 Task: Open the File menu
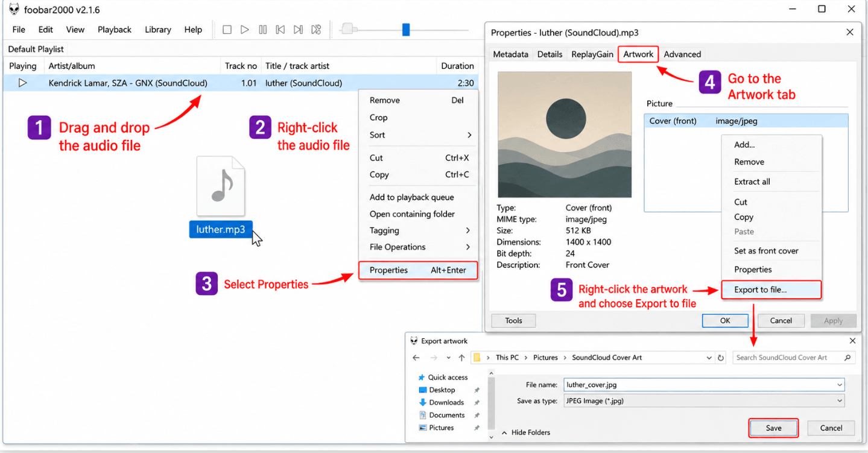[19, 30]
